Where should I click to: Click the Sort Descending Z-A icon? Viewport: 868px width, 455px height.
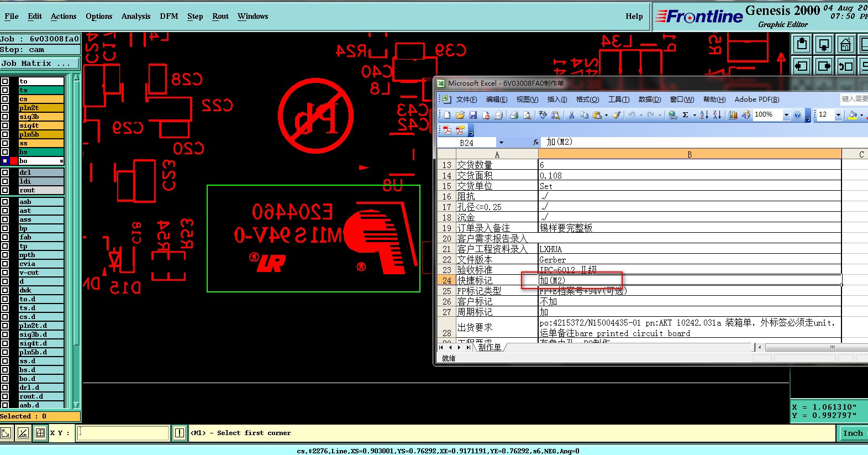coord(717,115)
